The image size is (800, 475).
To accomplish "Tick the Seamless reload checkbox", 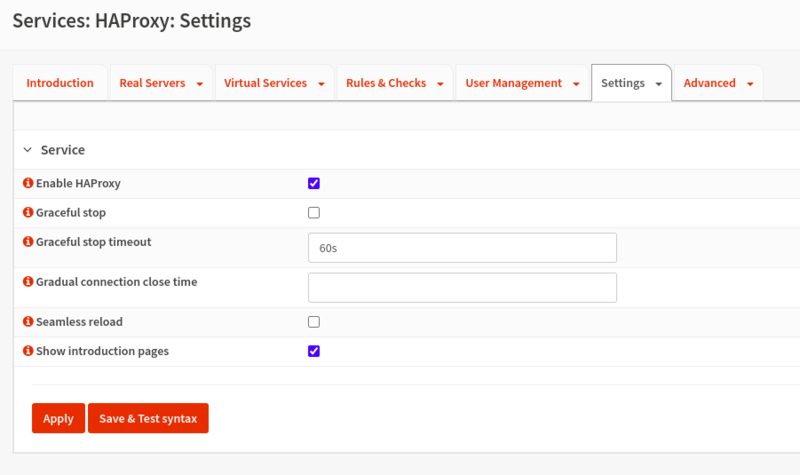I will pyautogui.click(x=314, y=322).
